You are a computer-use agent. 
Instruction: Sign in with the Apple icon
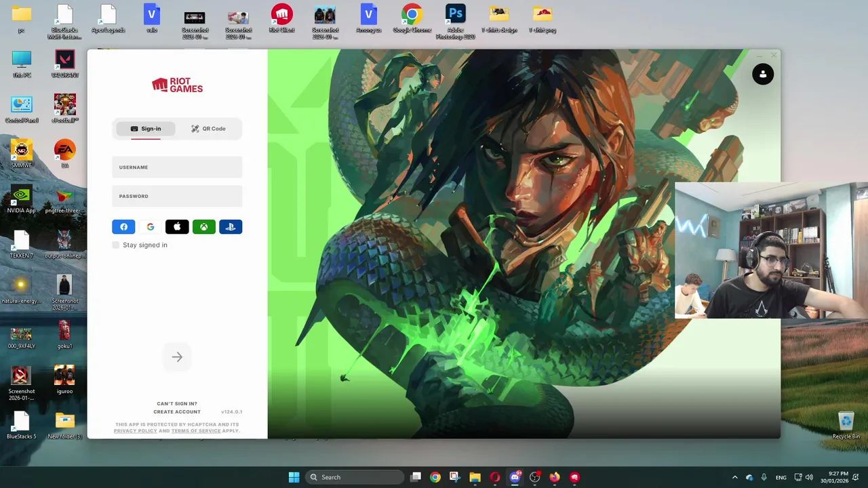coord(177,227)
